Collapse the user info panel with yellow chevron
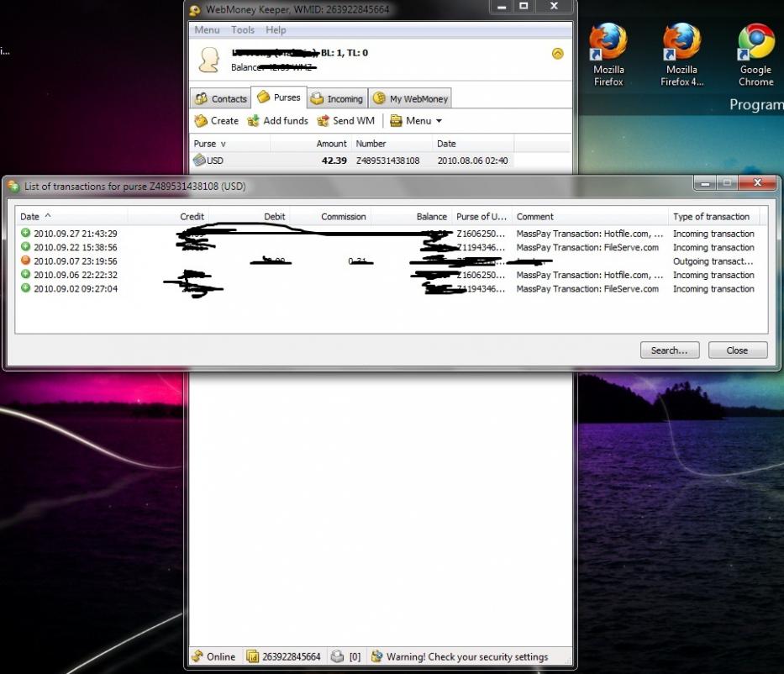The image size is (784, 674). pyautogui.click(x=557, y=54)
